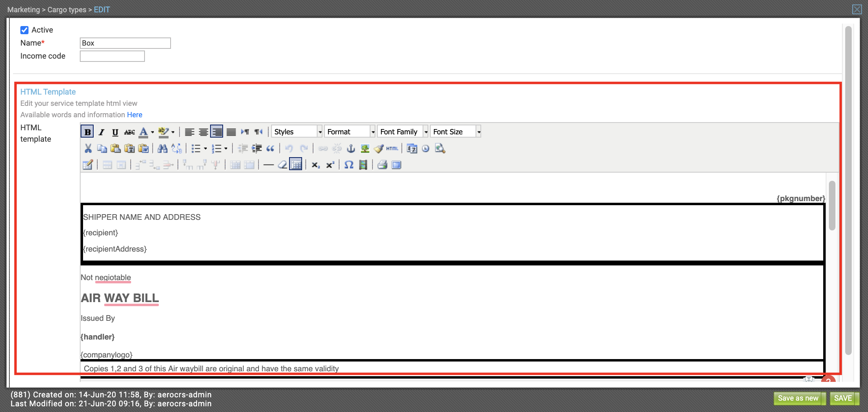Open the Format dropdown

click(350, 131)
